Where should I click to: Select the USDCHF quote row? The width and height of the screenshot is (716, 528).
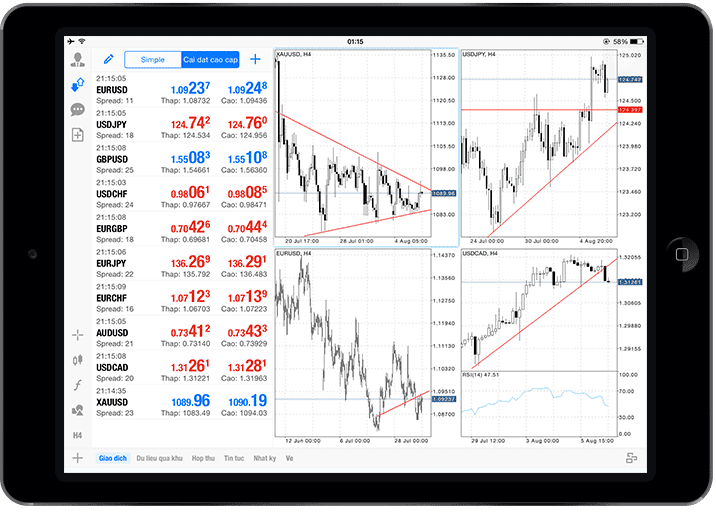tap(182, 194)
